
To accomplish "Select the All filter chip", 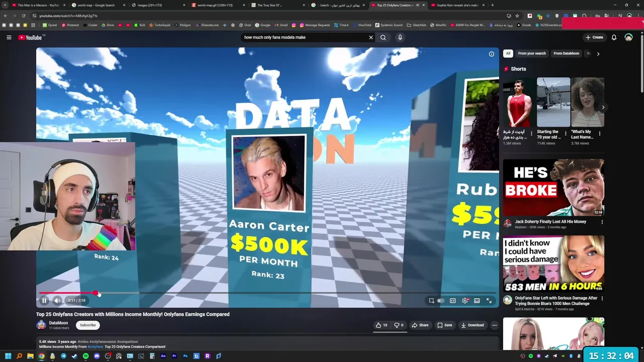I will click(x=508, y=53).
